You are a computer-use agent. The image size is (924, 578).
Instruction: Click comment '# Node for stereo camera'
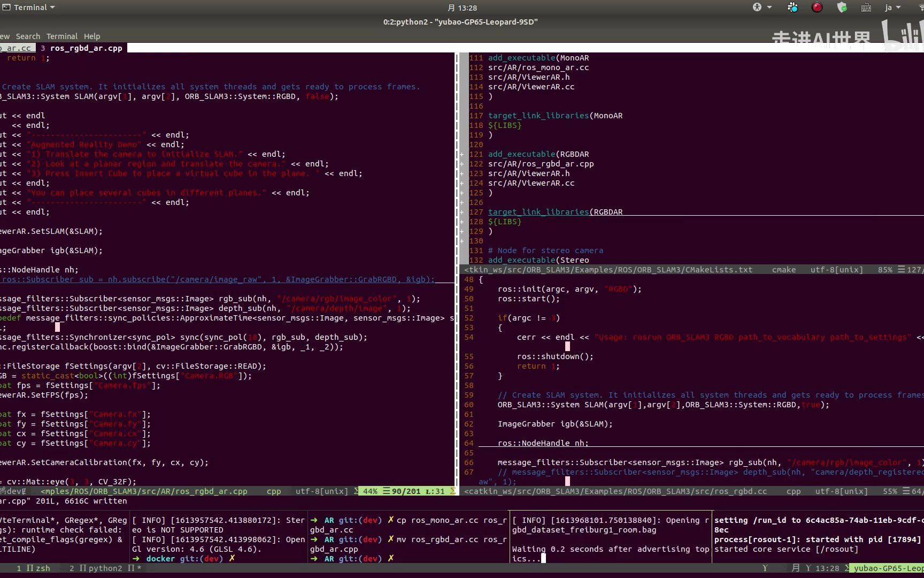pos(545,250)
